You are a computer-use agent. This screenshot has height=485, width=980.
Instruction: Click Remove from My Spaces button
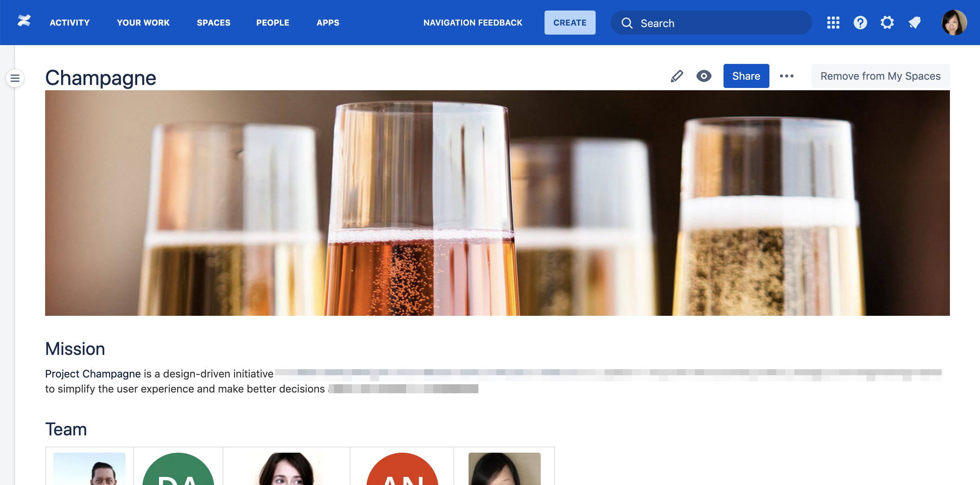(880, 76)
